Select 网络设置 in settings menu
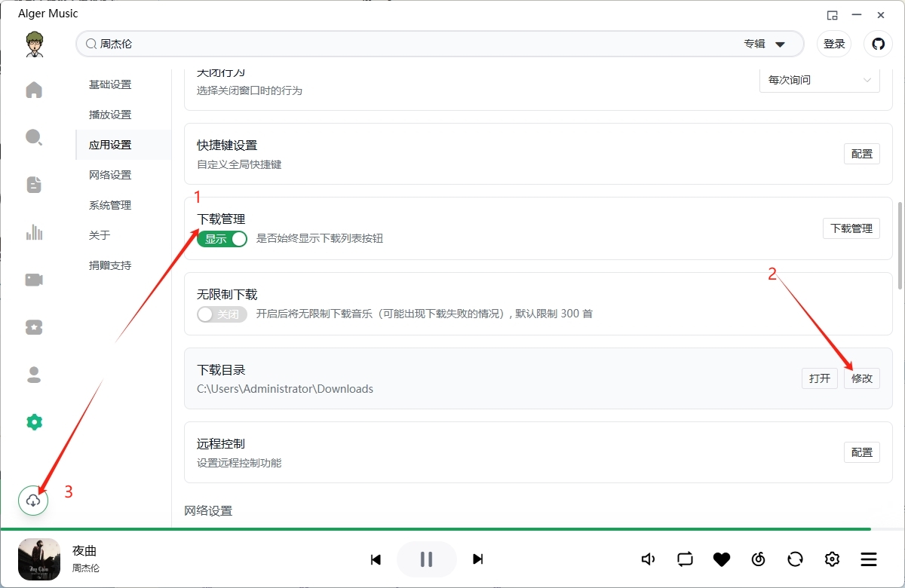The width and height of the screenshot is (905, 588). click(x=110, y=175)
